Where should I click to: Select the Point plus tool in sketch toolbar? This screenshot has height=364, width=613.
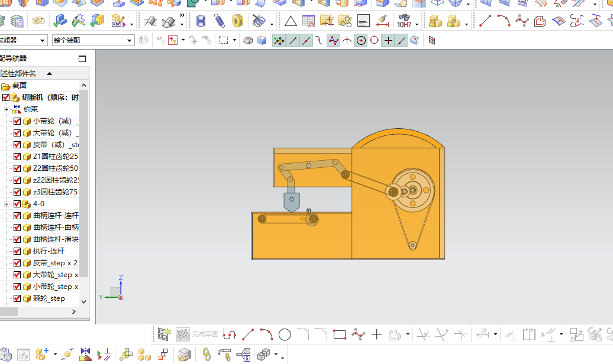click(376, 334)
